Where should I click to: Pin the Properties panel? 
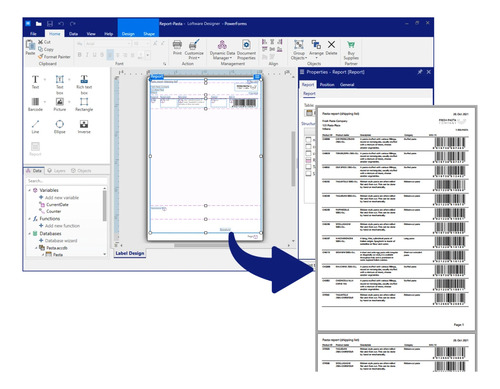point(420,72)
